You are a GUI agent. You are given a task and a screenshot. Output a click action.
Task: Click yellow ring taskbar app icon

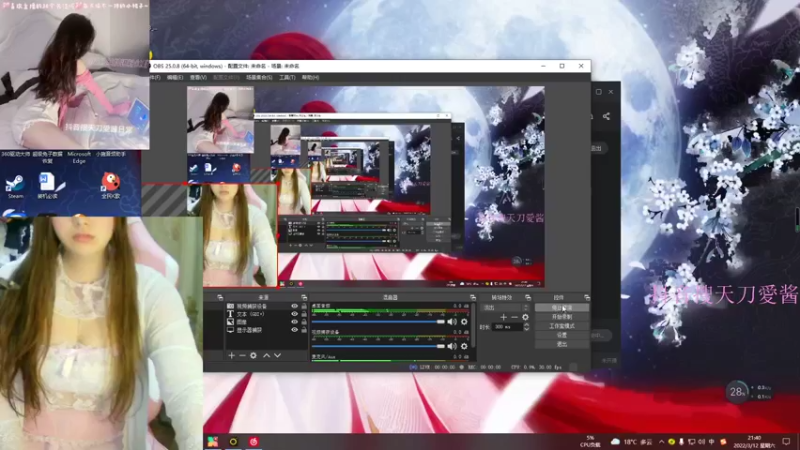coord(233,441)
